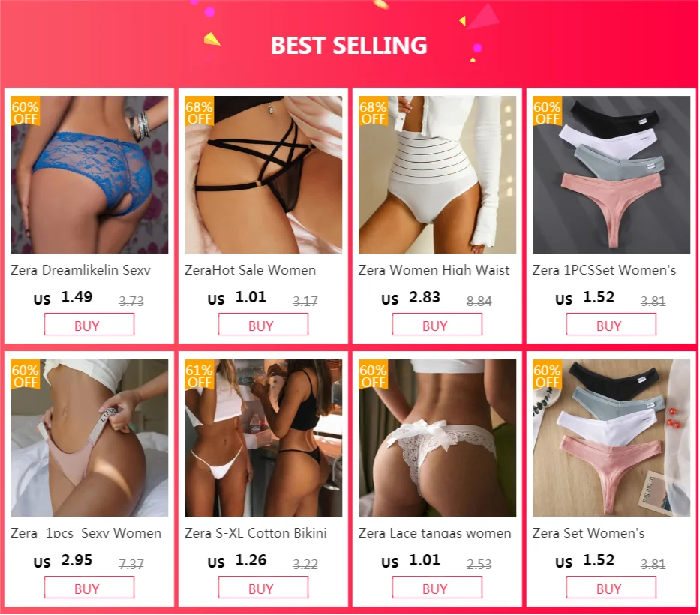Click BUY under Zera Lace tangas women
700x615 pixels.
click(437, 587)
